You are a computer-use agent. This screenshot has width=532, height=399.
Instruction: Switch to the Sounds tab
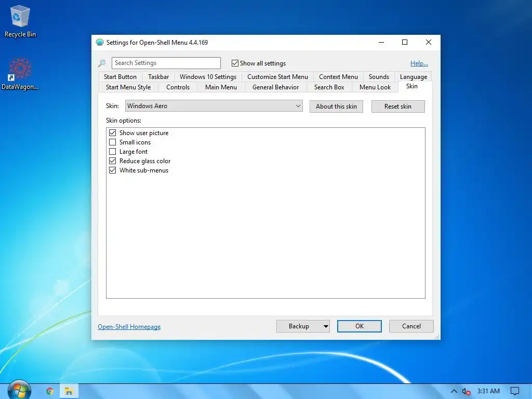click(x=379, y=77)
